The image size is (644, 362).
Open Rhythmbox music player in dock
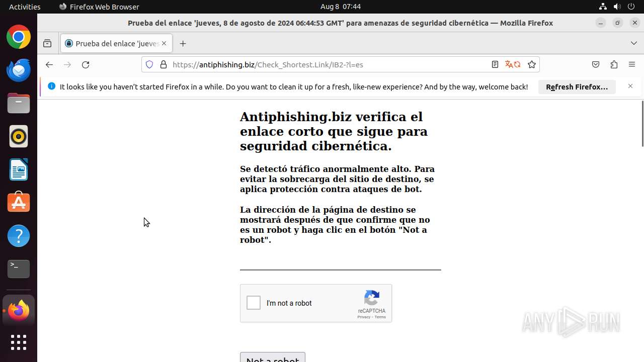pyautogui.click(x=19, y=136)
